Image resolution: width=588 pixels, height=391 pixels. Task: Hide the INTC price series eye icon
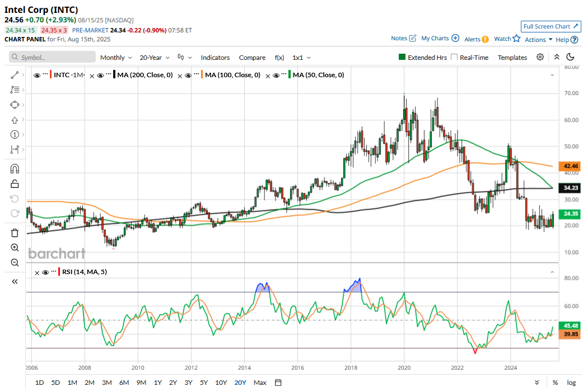(x=37, y=76)
